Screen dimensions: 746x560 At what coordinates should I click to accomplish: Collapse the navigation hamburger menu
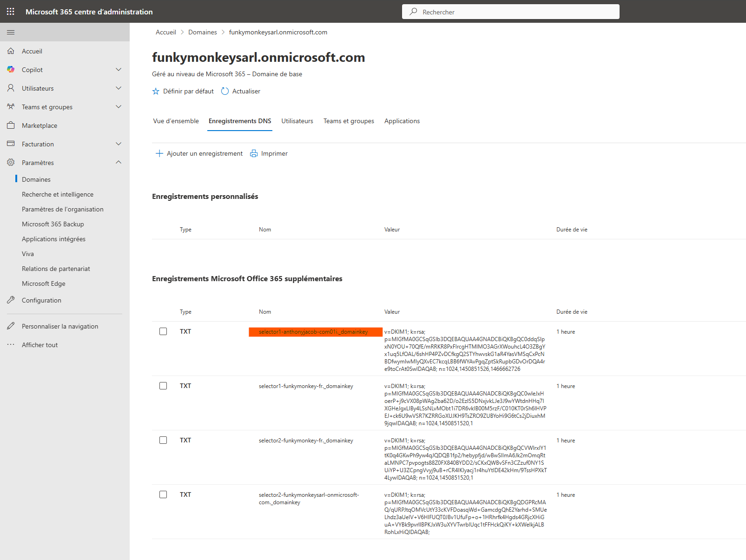coord(11,32)
